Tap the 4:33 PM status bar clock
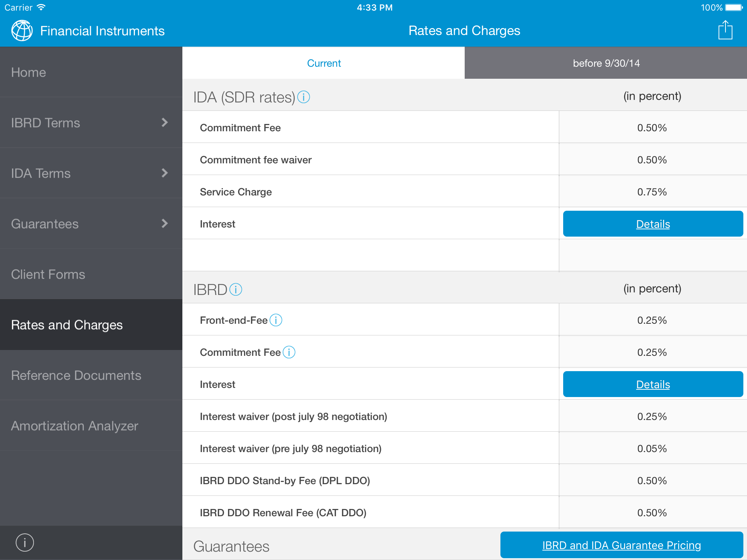Screen dimensions: 747x560 pyautogui.click(x=375, y=7)
